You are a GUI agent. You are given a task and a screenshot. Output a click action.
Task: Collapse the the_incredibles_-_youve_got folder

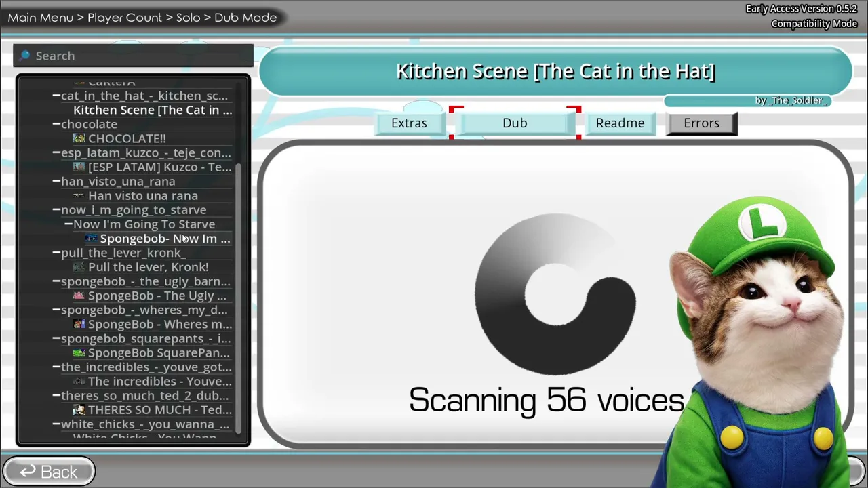pyautogui.click(x=56, y=367)
